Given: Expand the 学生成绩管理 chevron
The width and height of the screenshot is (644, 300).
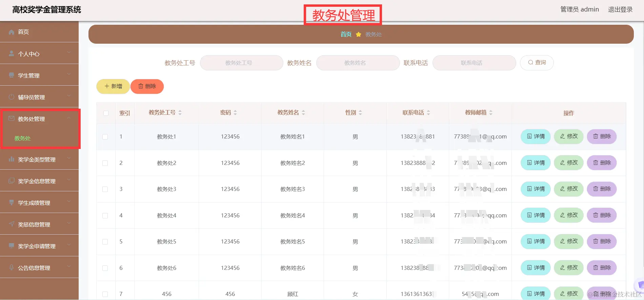Looking at the screenshot, I should pos(69,201).
